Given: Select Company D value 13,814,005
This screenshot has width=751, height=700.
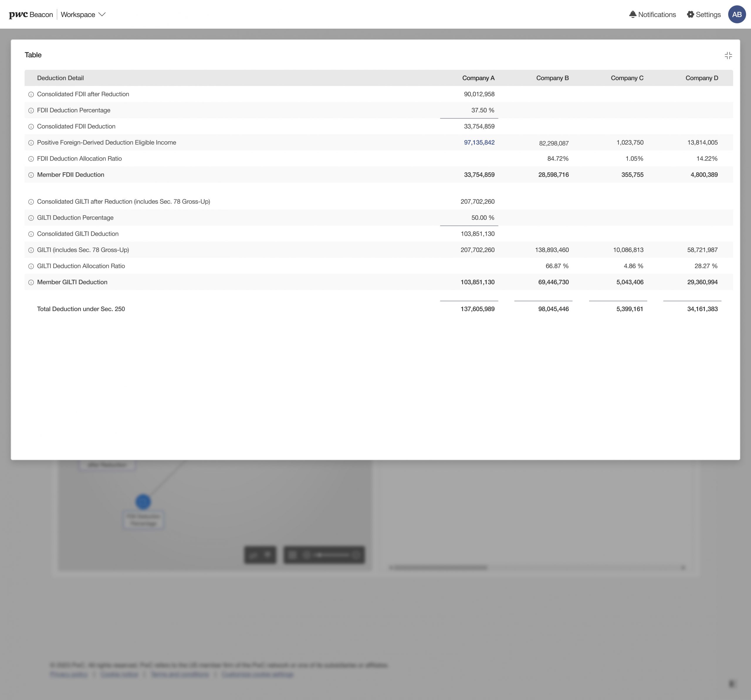Looking at the screenshot, I should tap(702, 142).
